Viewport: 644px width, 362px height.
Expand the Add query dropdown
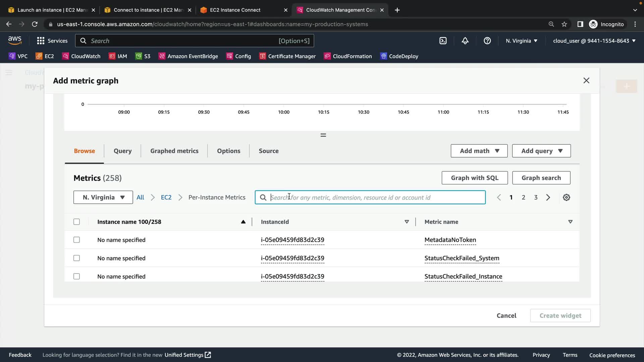(541, 151)
